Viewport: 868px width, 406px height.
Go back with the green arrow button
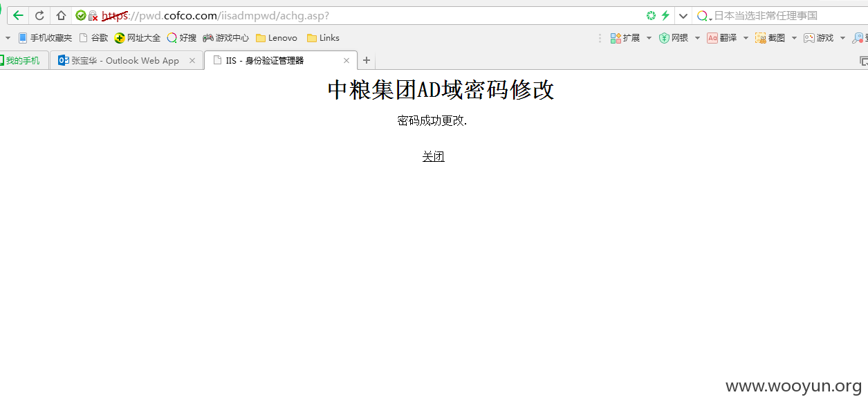(x=18, y=15)
